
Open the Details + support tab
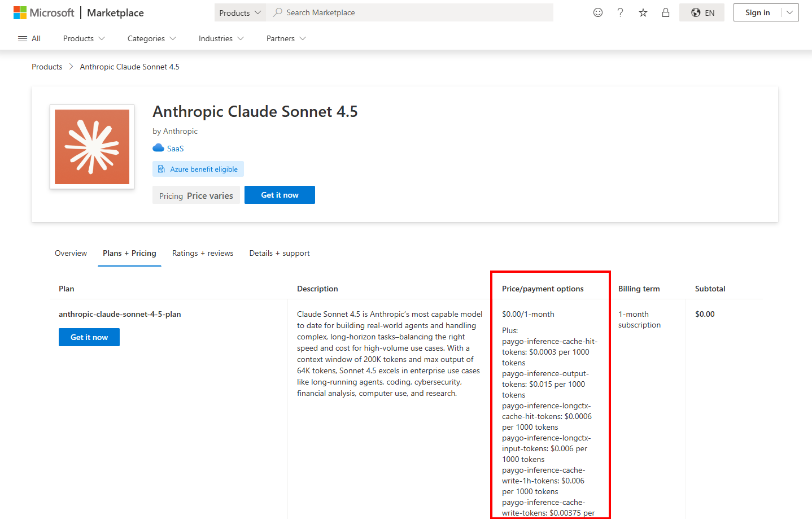coord(280,253)
